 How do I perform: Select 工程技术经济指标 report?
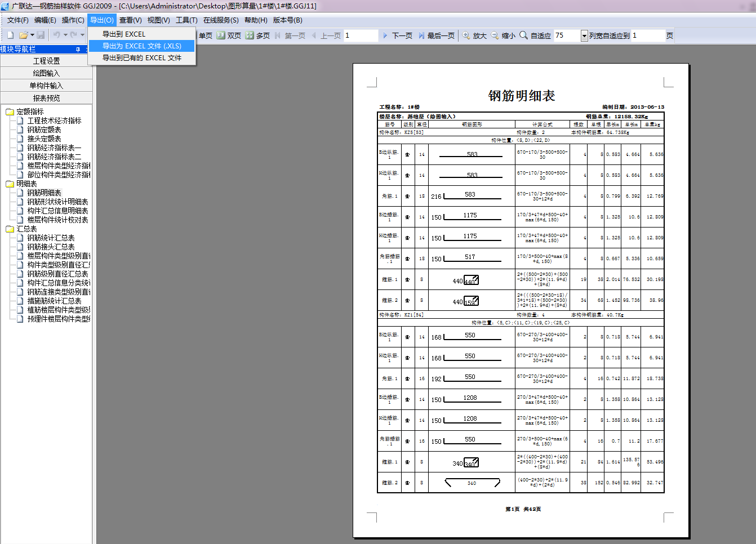pyautogui.click(x=54, y=121)
